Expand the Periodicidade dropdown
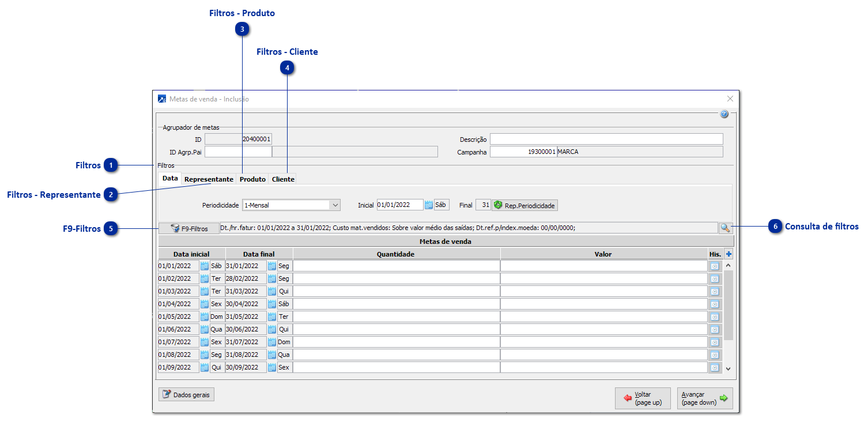 click(334, 205)
